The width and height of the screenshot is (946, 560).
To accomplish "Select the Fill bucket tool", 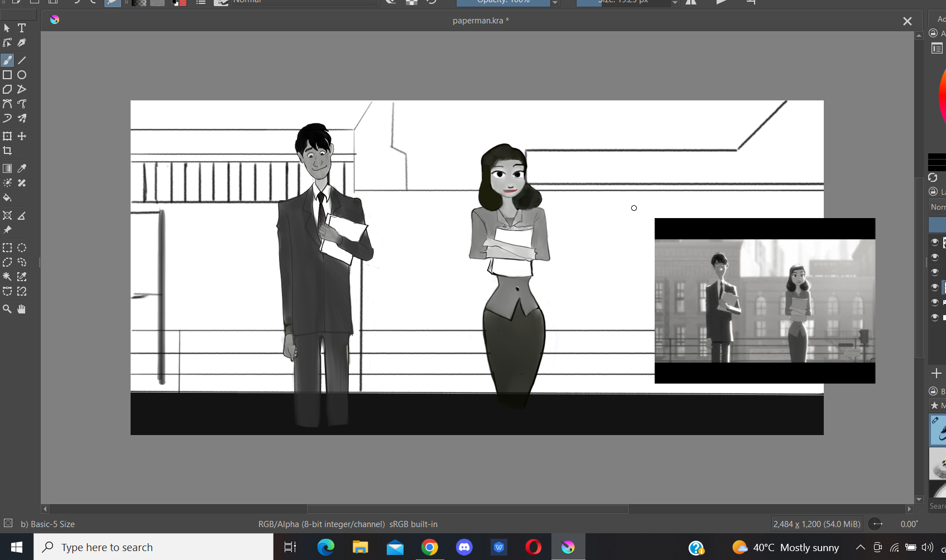I will coord(7,197).
